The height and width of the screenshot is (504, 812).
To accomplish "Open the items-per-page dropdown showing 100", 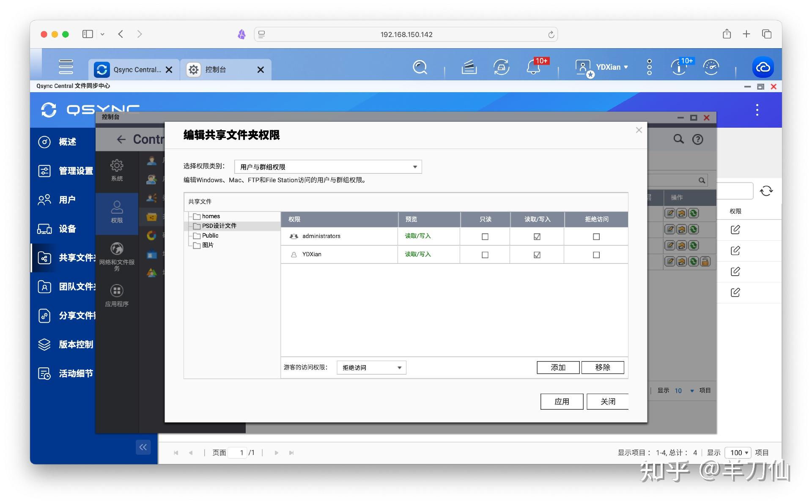I will point(738,452).
